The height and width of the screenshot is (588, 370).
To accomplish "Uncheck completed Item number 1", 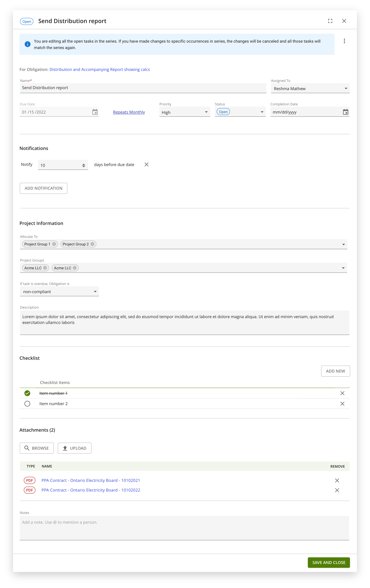I will click(x=27, y=393).
